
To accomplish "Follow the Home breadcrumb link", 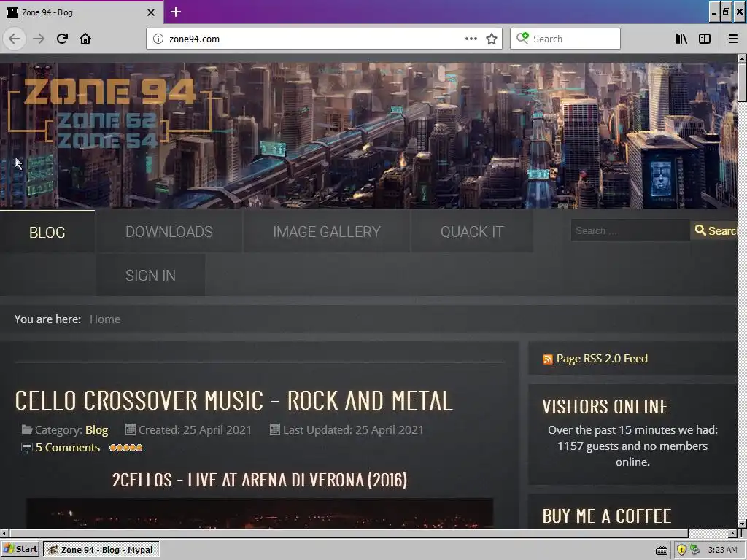I will (x=105, y=319).
